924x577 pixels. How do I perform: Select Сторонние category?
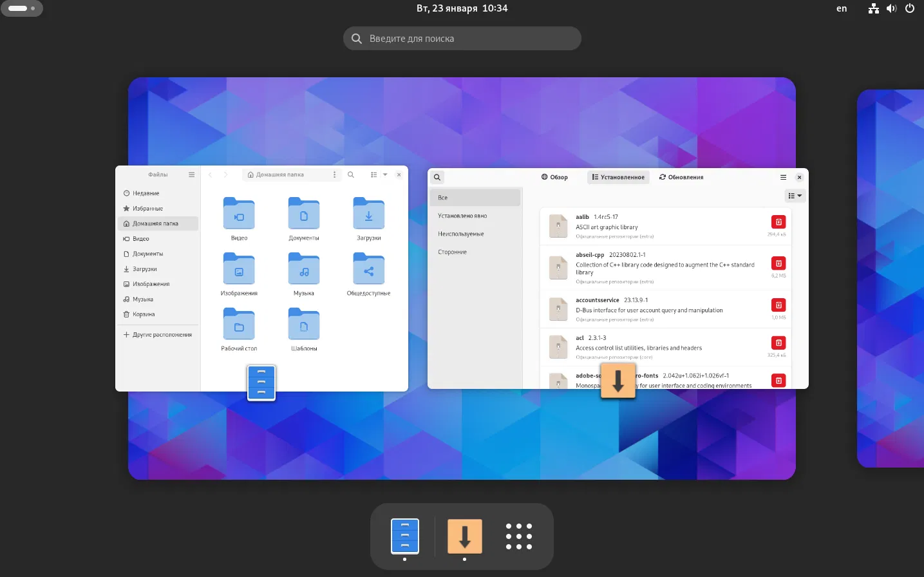tap(475, 252)
